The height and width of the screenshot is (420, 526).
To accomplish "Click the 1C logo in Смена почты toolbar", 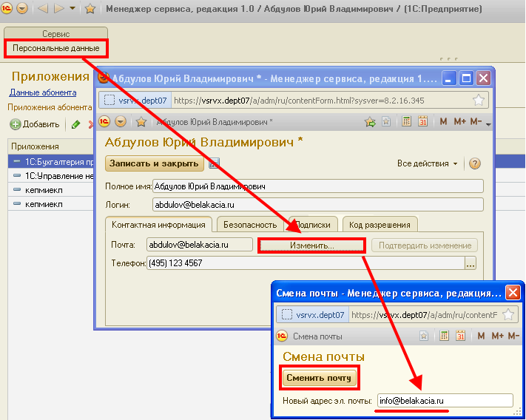I will tap(282, 336).
